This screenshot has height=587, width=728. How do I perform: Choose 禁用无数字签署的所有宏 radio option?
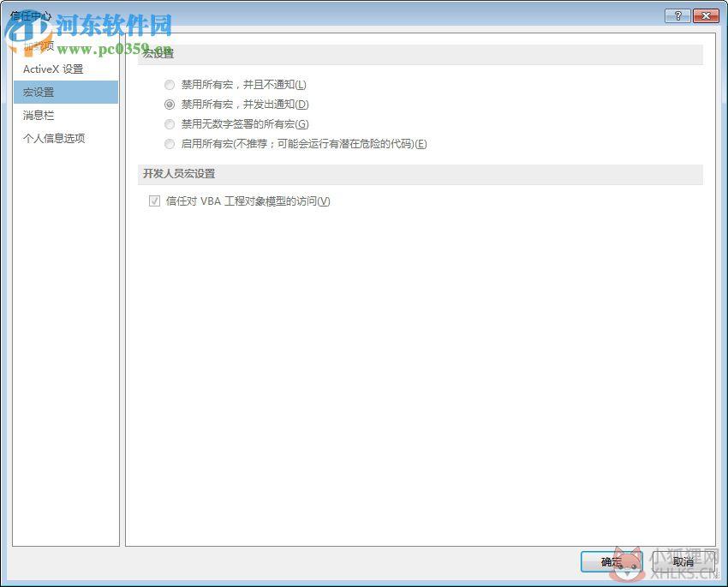pos(170,124)
